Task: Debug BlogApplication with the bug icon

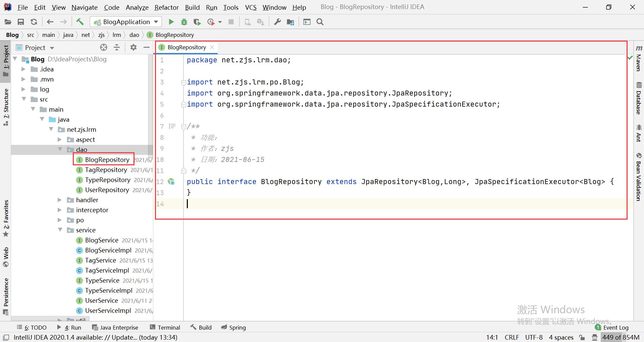Action: tap(184, 22)
